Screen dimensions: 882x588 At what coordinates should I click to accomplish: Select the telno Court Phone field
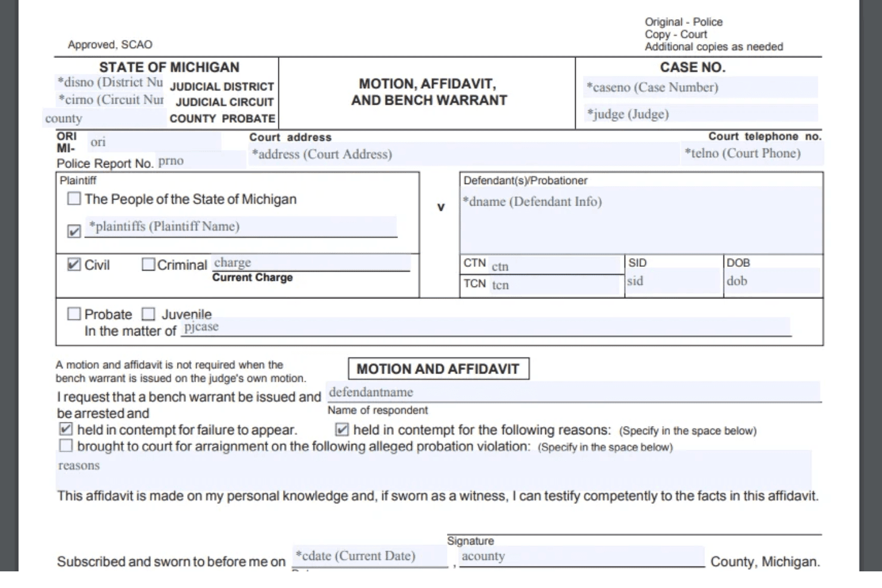coord(753,153)
